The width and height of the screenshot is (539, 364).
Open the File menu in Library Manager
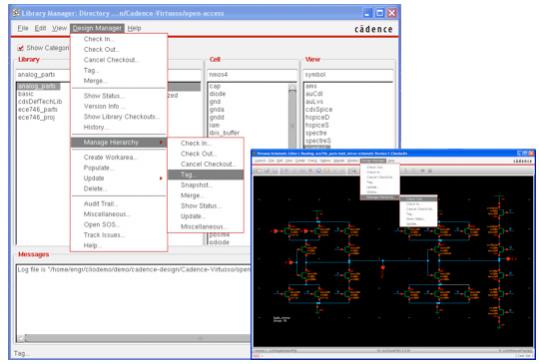click(x=23, y=28)
